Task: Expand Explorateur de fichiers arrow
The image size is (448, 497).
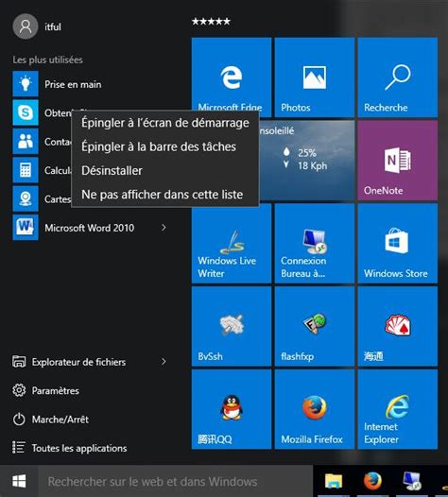Action: [x=164, y=362]
